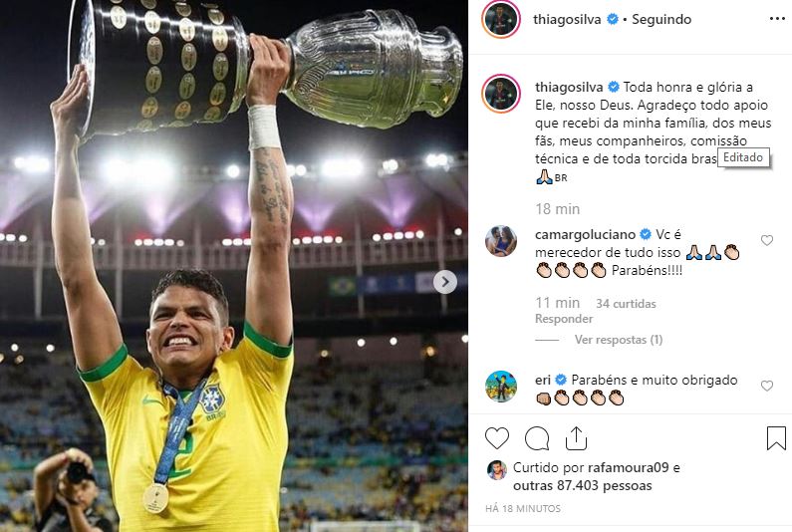Viewport: 792px width, 532px height.
Task: Open the camargoluciano profile link
Action: pyautogui.click(x=585, y=234)
